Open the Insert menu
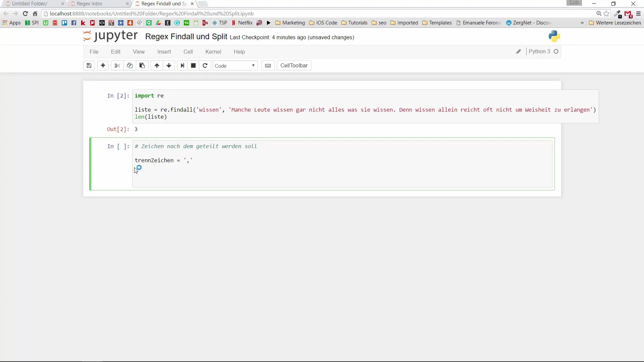This screenshot has width=644, height=362. coord(164,52)
